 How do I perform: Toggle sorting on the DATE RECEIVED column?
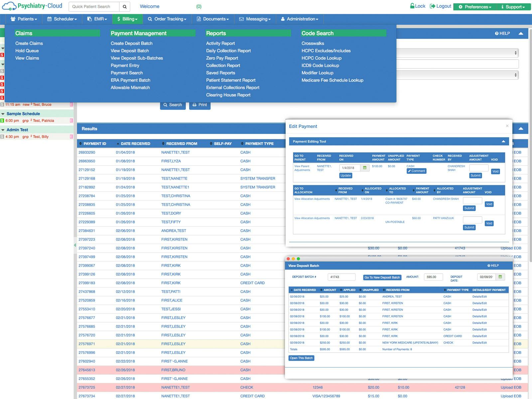click(136, 143)
